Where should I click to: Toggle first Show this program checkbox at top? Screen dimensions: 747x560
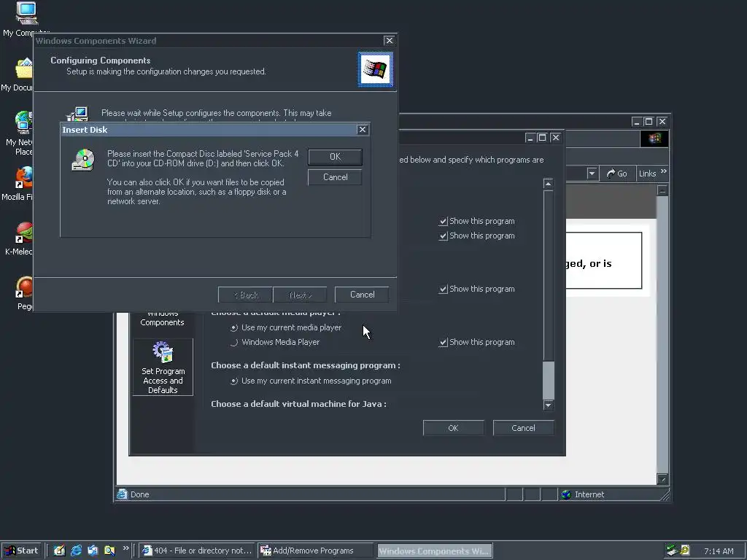pos(443,222)
